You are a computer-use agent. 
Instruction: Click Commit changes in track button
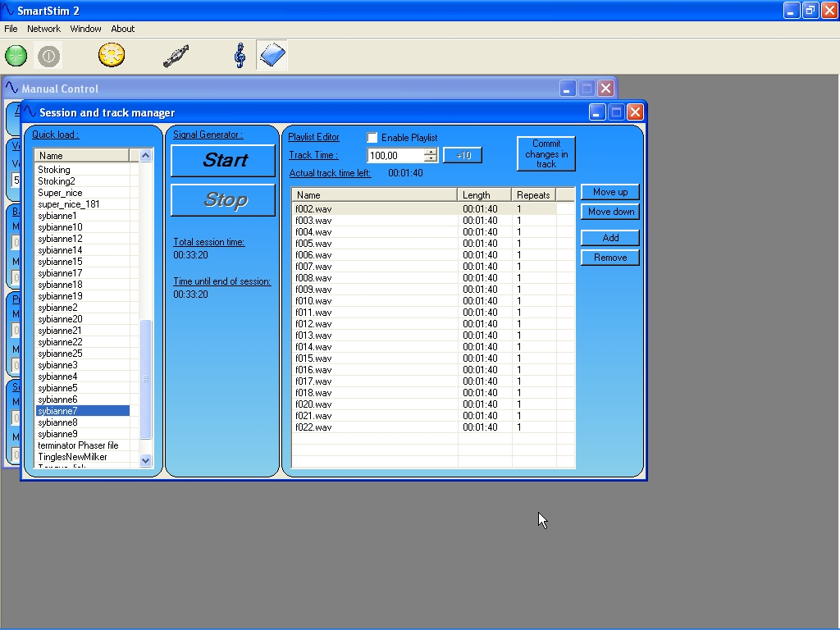(546, 153)
